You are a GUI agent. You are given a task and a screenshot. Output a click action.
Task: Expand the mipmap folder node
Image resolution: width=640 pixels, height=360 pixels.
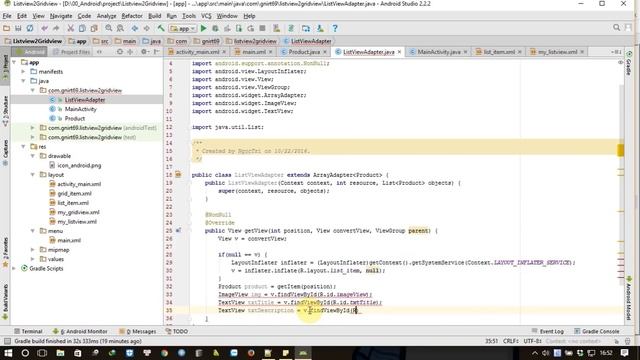point(33,250)
